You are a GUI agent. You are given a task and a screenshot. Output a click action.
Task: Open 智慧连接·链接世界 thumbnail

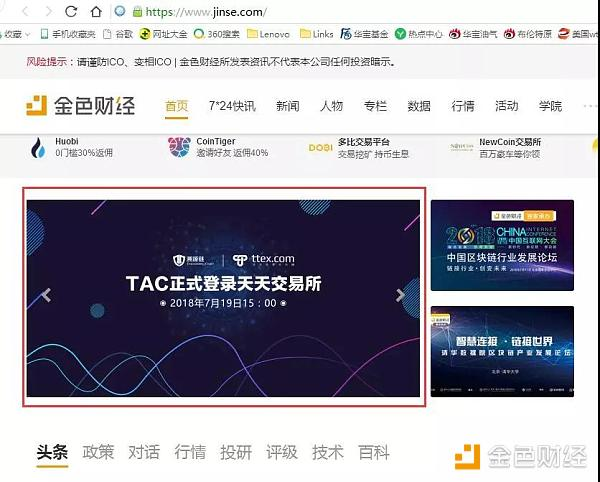coord(502,351)
